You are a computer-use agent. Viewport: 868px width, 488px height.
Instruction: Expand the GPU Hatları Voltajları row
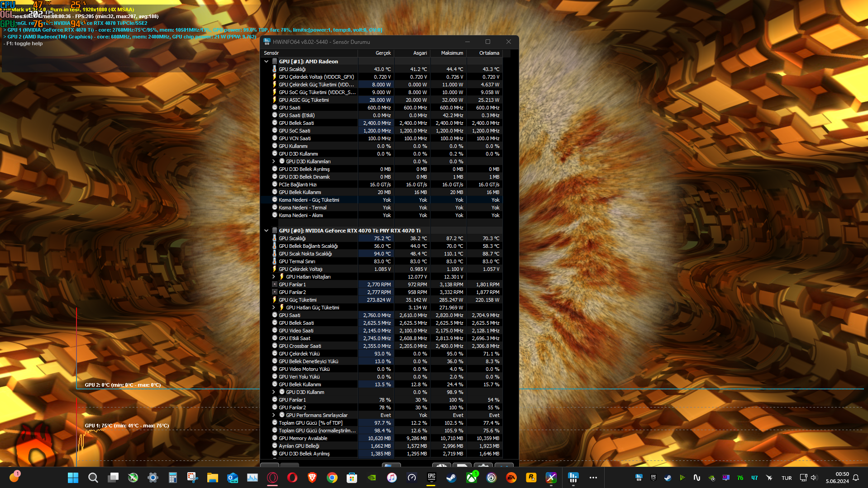point(273,277)
